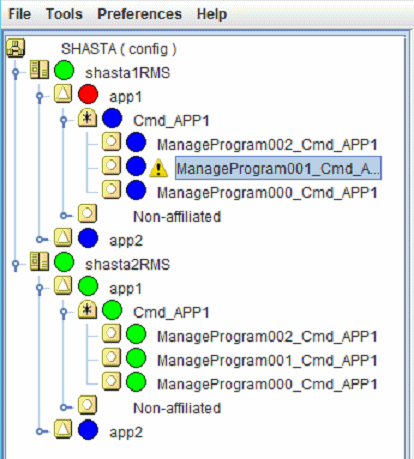Collapse app1 under shasta1RMS

(40, 96)
